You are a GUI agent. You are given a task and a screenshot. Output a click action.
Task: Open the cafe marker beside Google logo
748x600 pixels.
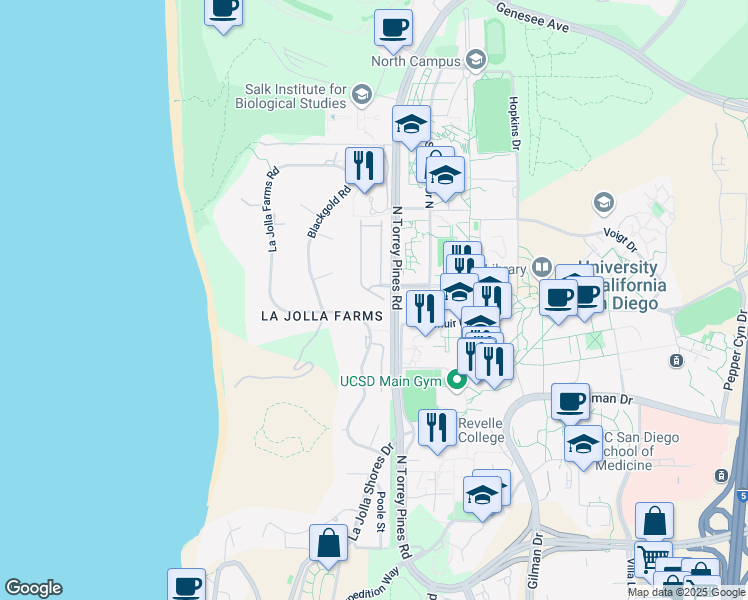pyautogui.click(x=187, y=584)
